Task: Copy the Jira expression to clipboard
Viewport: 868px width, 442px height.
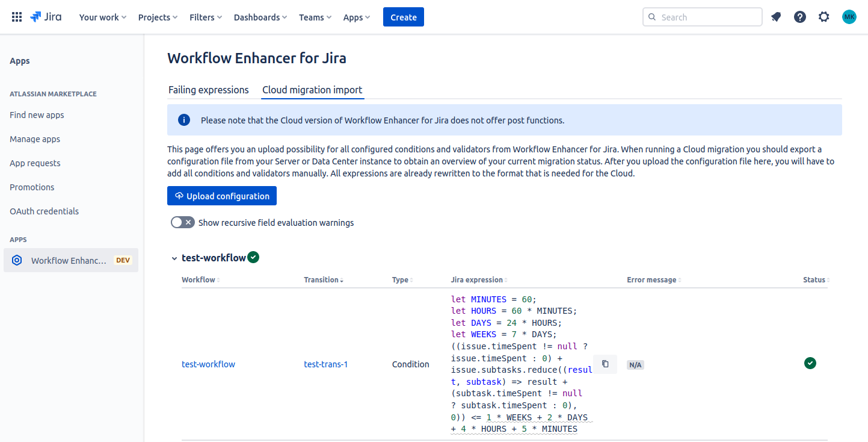Action: pyautogui.click(x=605, y=364)
